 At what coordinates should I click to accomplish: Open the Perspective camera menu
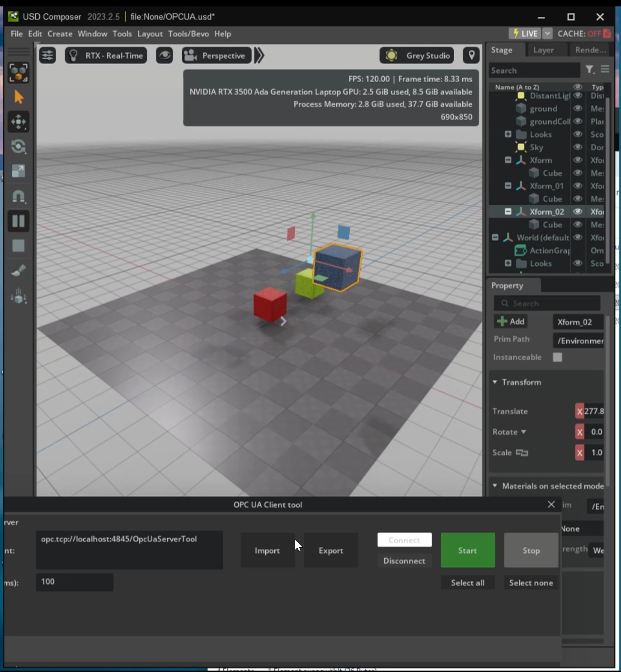coord(216,56)
